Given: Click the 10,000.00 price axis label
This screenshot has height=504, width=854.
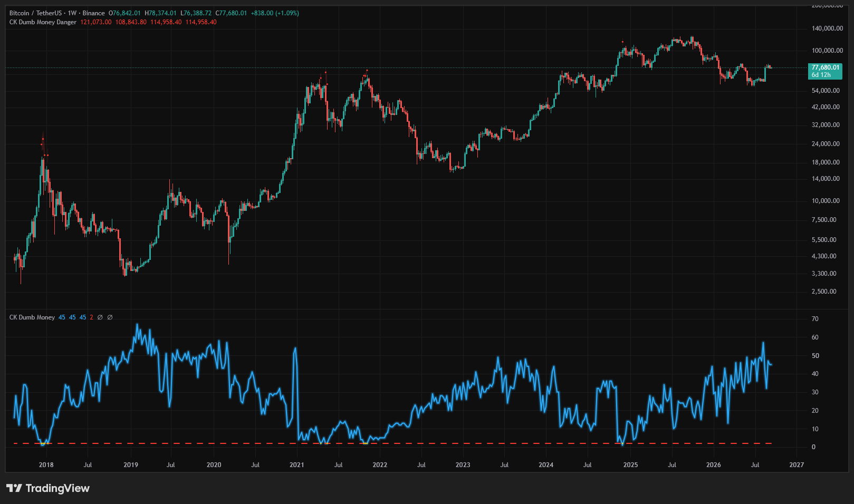Looking at the screenshot, I should [x=826, y=201].
